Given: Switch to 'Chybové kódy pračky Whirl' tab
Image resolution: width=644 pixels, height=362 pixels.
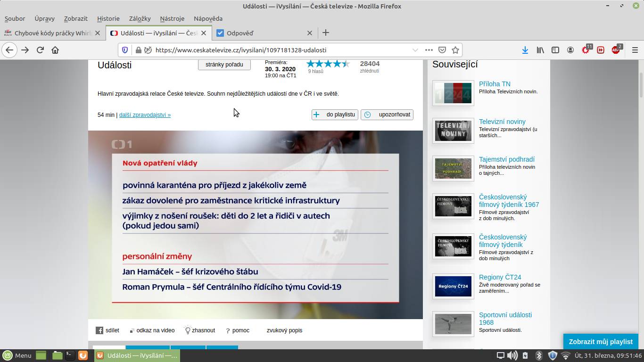Looking at the screenshot, I should point(52,33).
